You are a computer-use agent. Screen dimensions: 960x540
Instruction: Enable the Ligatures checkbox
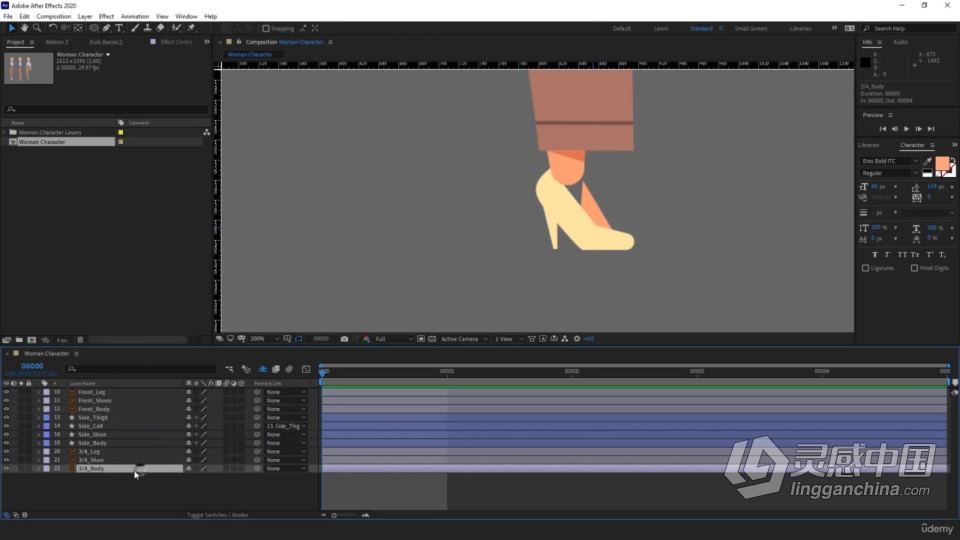coord(866,268)
